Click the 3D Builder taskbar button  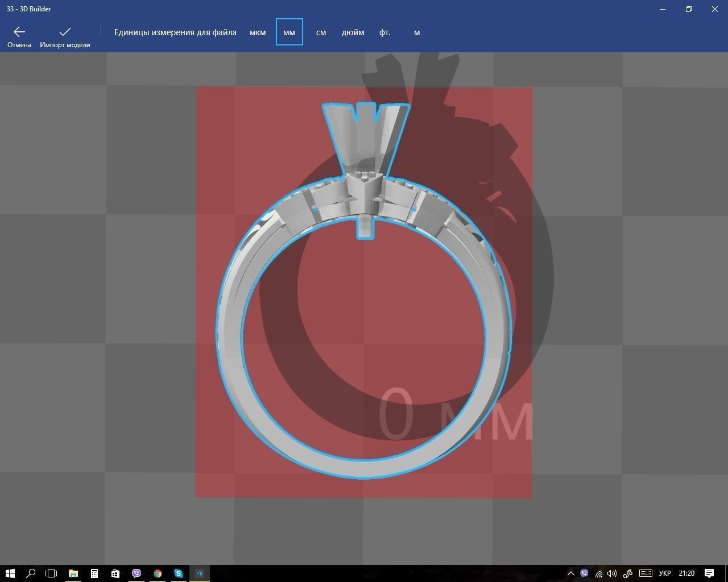200,573
